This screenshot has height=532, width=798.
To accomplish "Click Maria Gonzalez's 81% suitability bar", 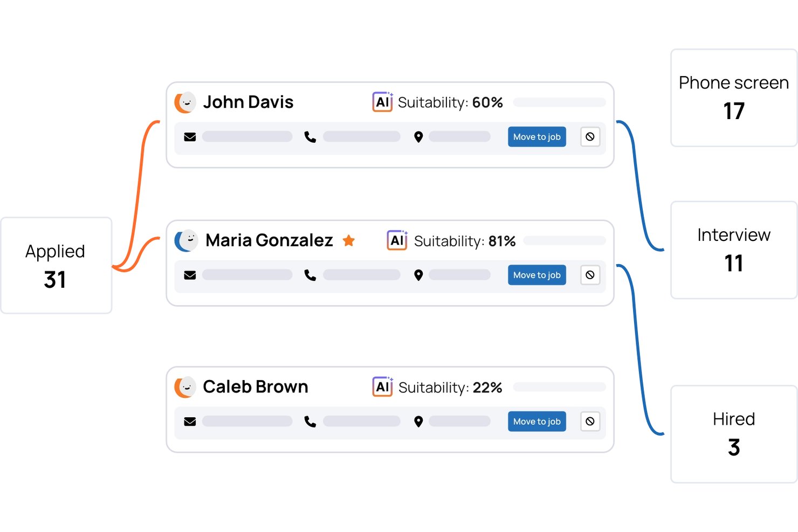I will point(565,240).
